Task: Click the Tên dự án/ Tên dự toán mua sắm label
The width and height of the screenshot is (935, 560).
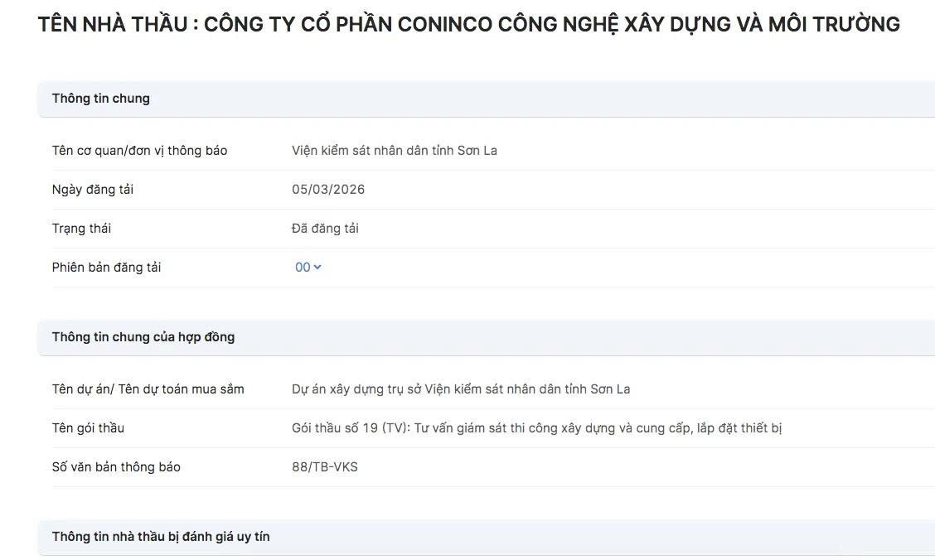Action: coord(148,389)
